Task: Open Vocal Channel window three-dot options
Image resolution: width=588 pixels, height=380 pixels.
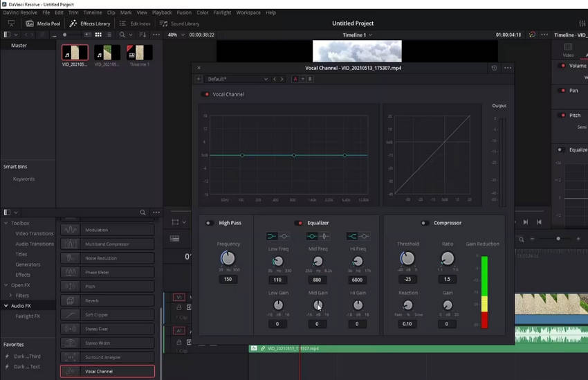Action: point(508,68)
